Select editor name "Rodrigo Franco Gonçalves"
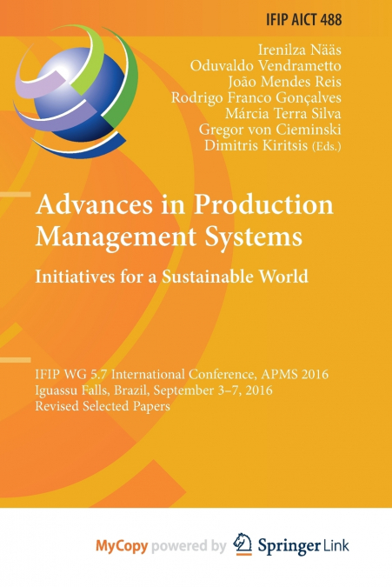 (256, 97)
